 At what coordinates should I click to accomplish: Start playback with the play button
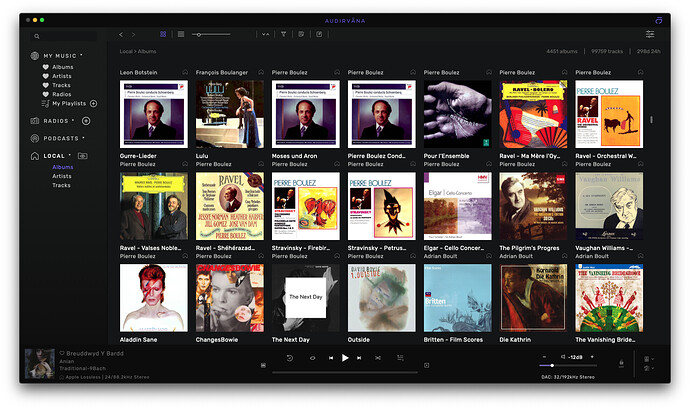point(345,358)
